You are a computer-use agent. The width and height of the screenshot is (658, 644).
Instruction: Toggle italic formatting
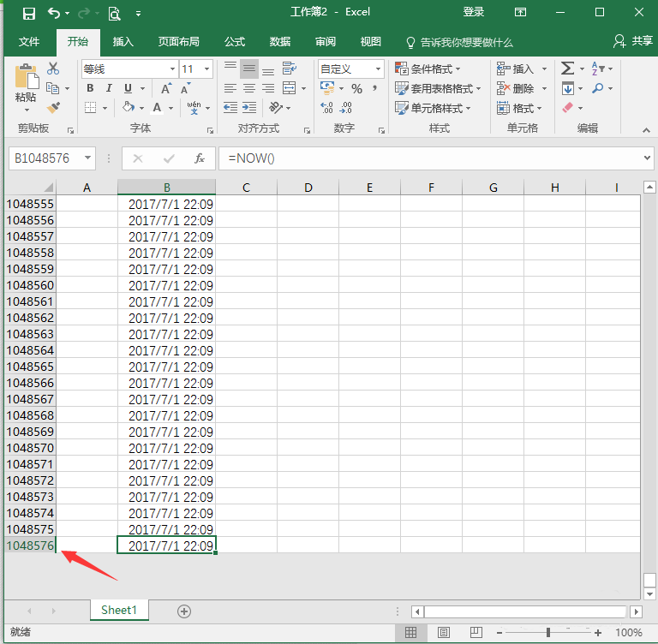(109, 88)
